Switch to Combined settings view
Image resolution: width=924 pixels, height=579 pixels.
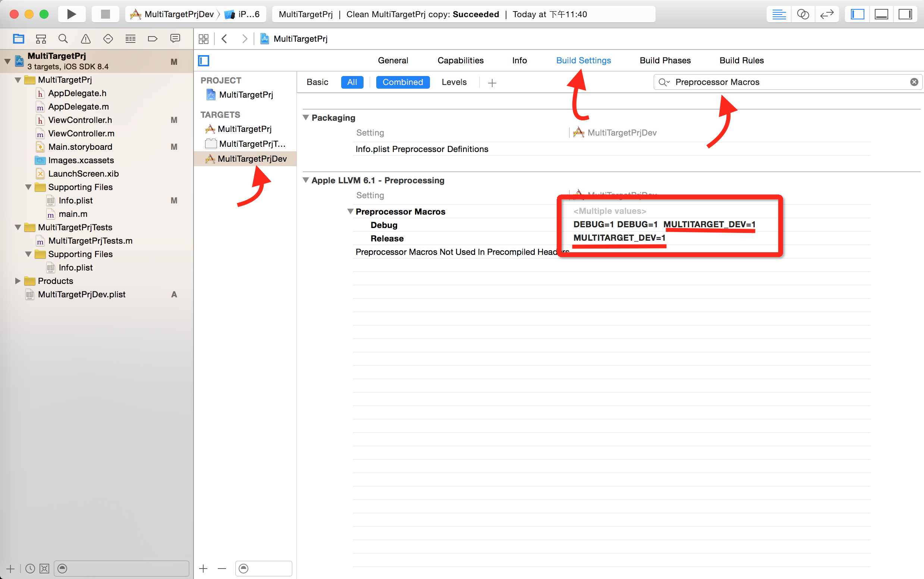coord(402,82)
